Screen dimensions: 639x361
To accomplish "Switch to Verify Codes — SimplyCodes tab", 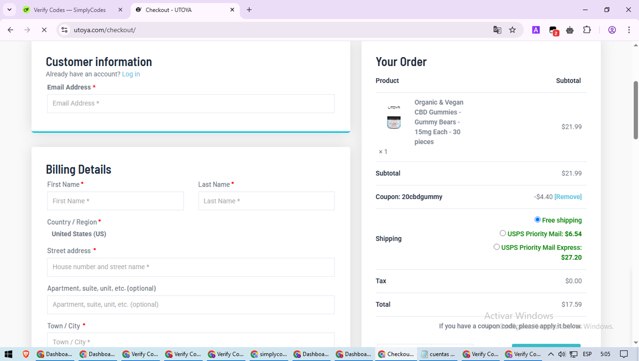I will coord(69,10).
